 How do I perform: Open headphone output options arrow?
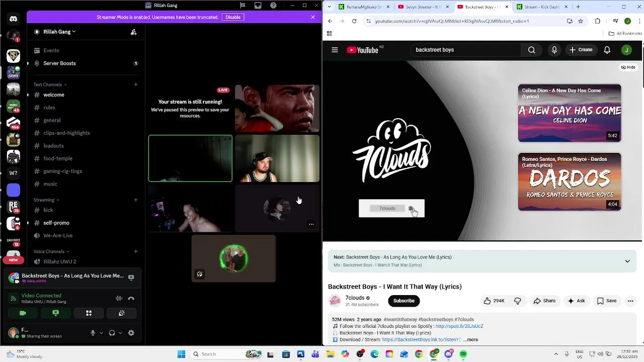point(120,333)
